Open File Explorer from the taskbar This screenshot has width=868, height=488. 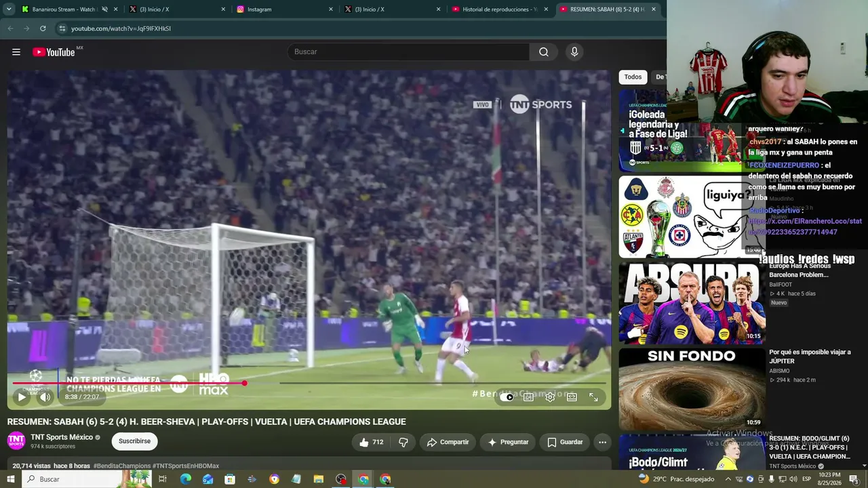[319, 479]
